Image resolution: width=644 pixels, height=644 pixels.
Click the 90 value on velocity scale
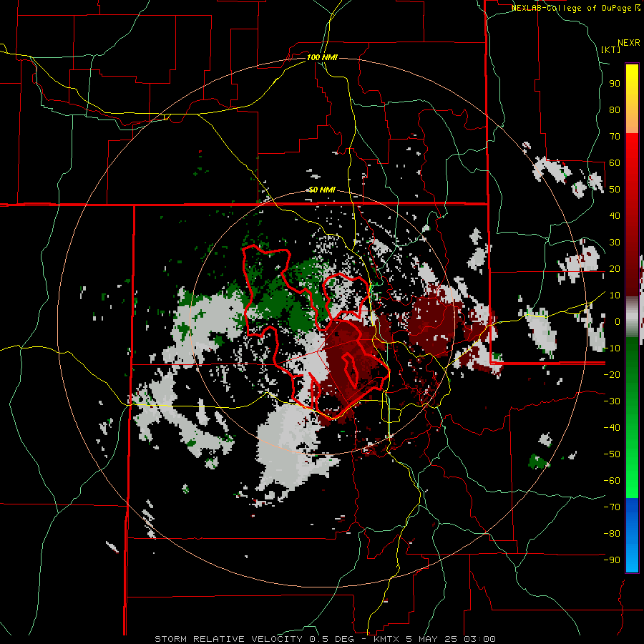coord(615,84)
